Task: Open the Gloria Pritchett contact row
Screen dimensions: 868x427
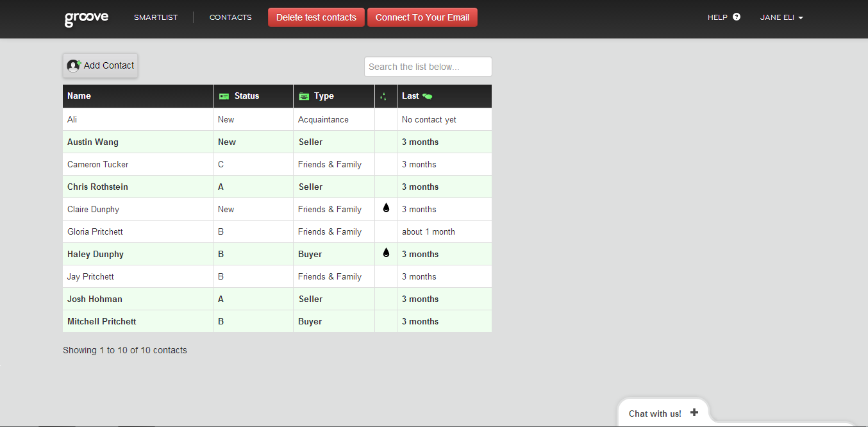Action: 95,231
